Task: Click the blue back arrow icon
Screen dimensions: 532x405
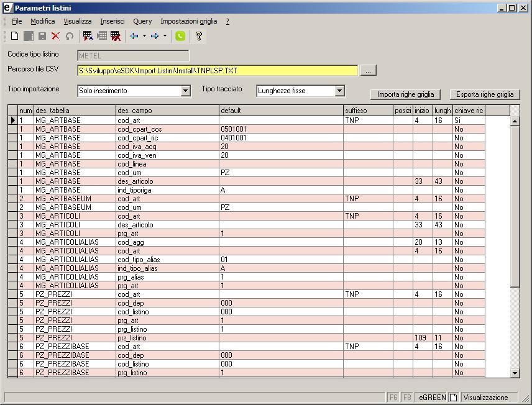Action: point(134,36)
